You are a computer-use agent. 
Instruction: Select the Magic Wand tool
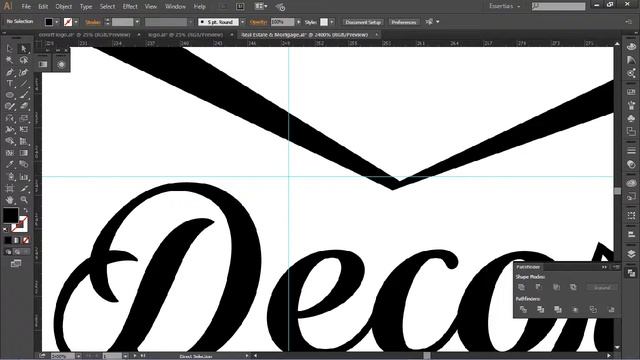[x=10, y=60]
